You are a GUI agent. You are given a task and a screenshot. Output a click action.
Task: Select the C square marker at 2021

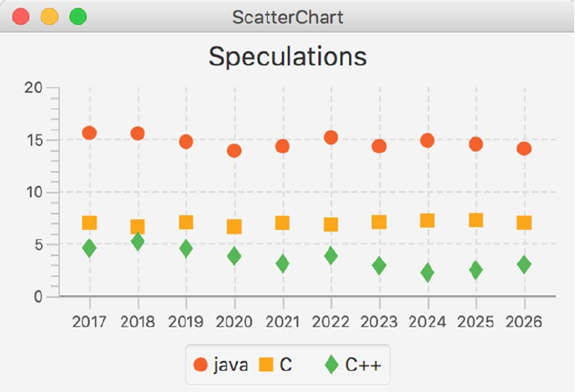(282, 222)
